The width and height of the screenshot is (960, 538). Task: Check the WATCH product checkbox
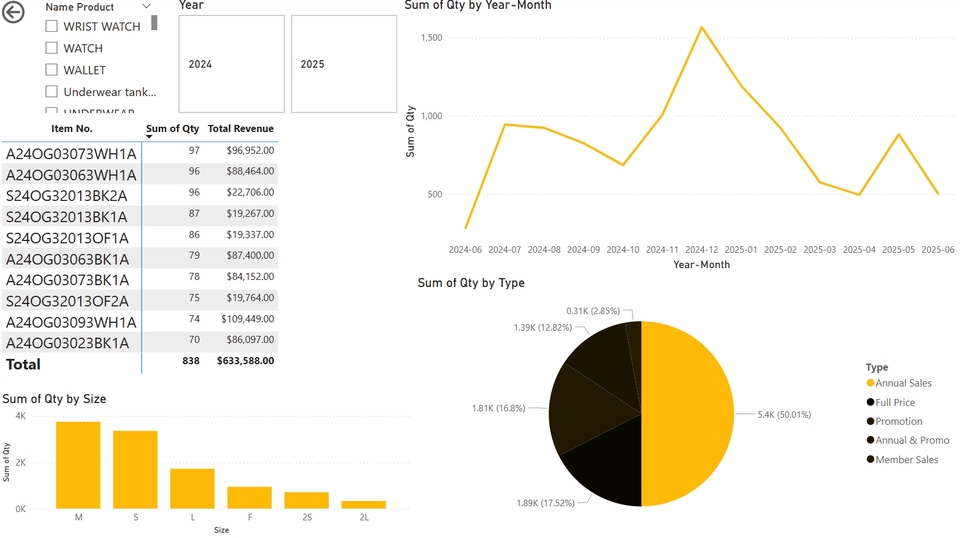click(51, 48)
